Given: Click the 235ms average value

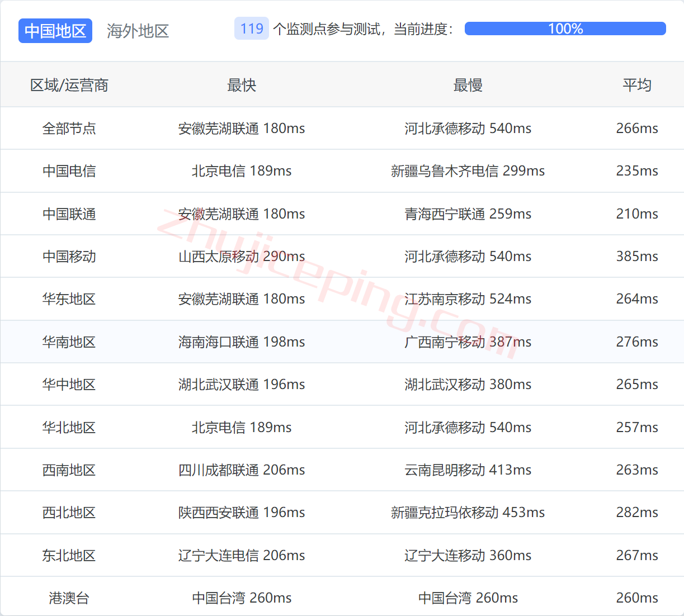Looking at the screenshot, I should click(x=637, y=170).
